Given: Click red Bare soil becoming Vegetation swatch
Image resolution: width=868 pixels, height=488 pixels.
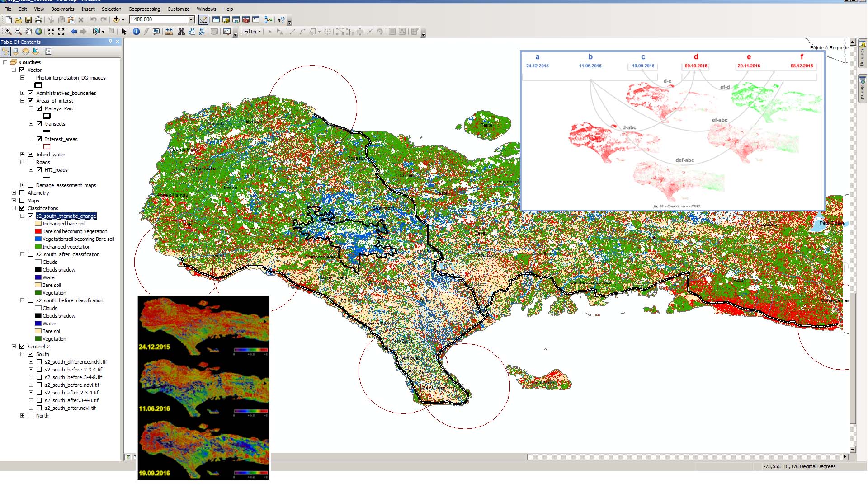Looking at the screenshot, I should pyautogui.click(x=38, y=231).
